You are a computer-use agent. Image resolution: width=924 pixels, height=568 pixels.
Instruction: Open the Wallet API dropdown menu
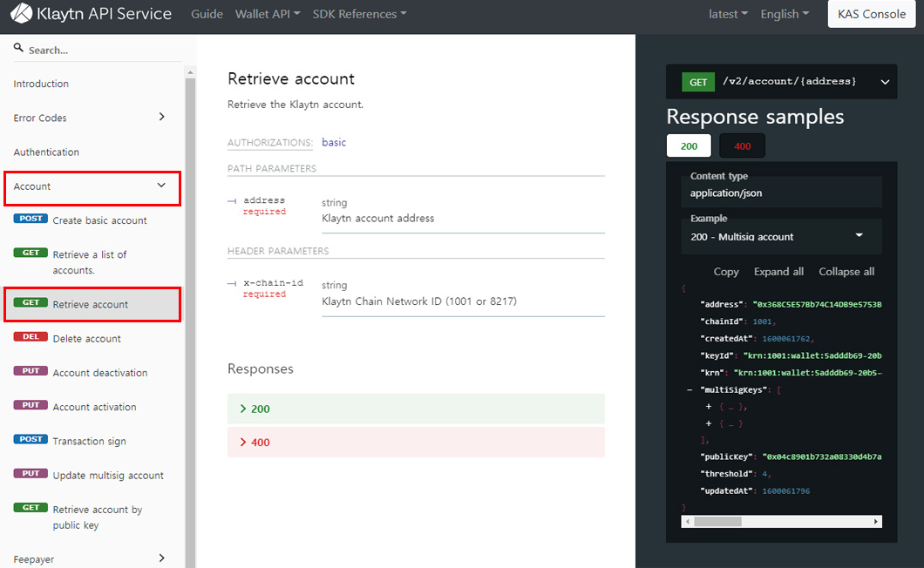[x=268, y=14]
